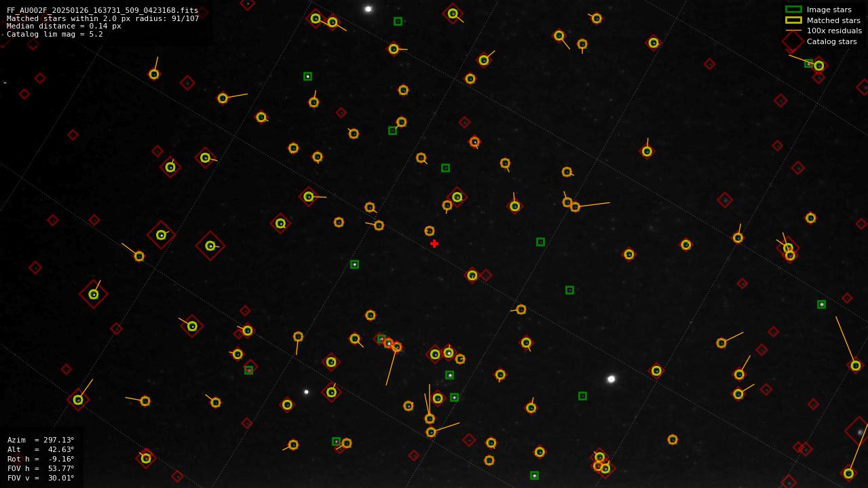Click the yellow Matched stars legend swatch

point(793,20)
